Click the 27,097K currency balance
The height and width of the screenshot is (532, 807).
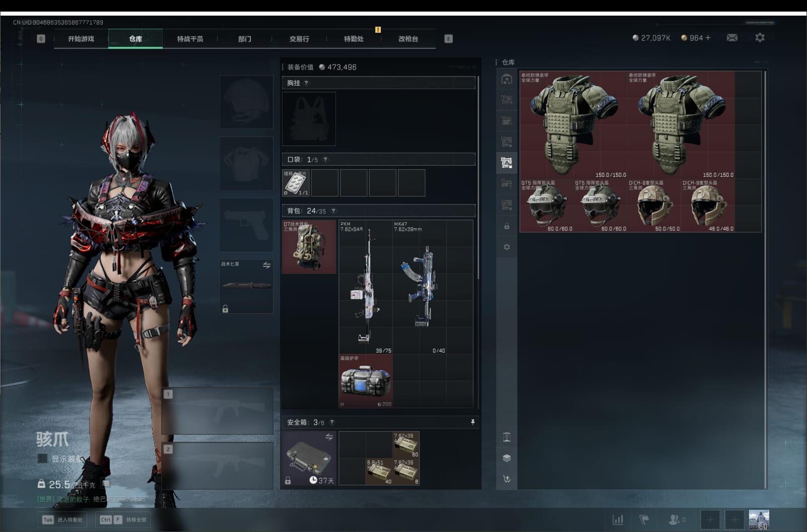[x=651, y=38]
